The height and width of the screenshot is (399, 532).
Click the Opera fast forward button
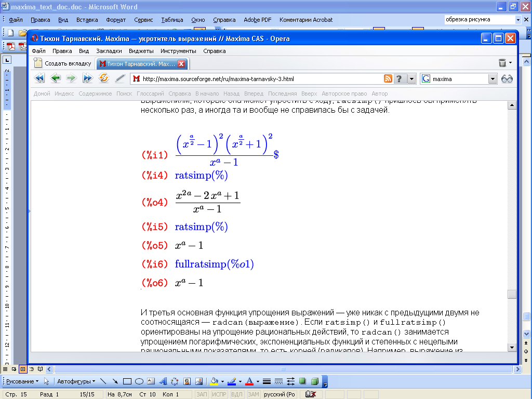(x=87, y=78)
